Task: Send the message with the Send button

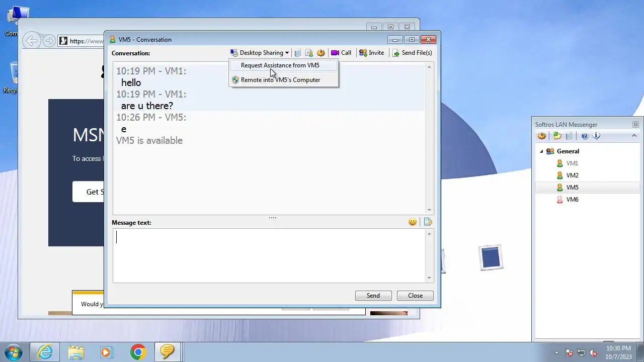Action: (x=373, y=296)
